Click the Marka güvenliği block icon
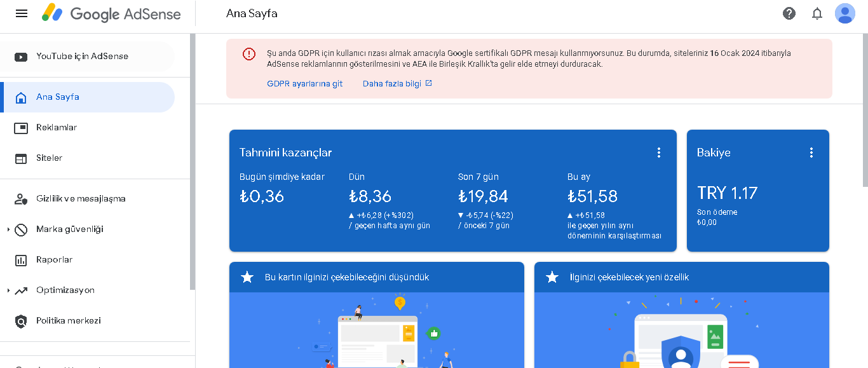Image resolution: width=868 pixels, height=368 pixels. (21, 229)
